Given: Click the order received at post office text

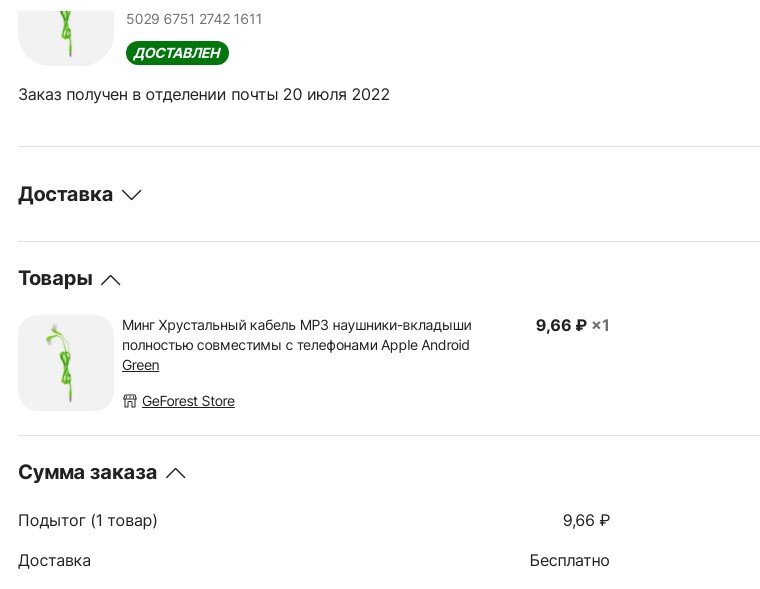Looking at the screenshot, I should (x=204, y=95).
